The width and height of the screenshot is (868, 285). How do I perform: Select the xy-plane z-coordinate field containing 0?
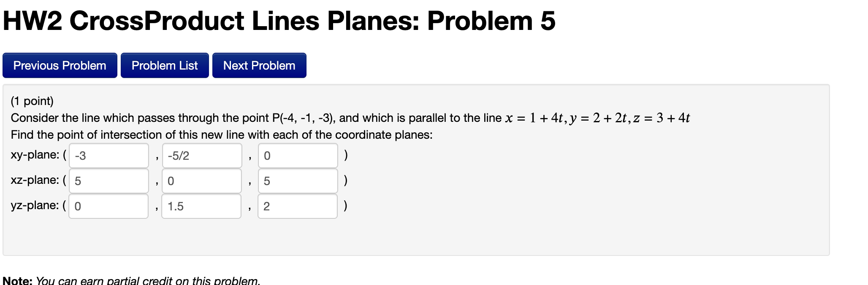click(x=298, y=156)
